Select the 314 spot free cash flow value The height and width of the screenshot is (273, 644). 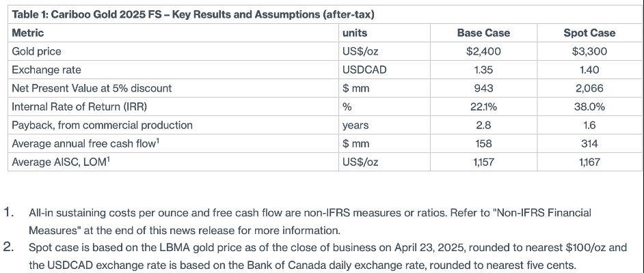click(589, 143)
